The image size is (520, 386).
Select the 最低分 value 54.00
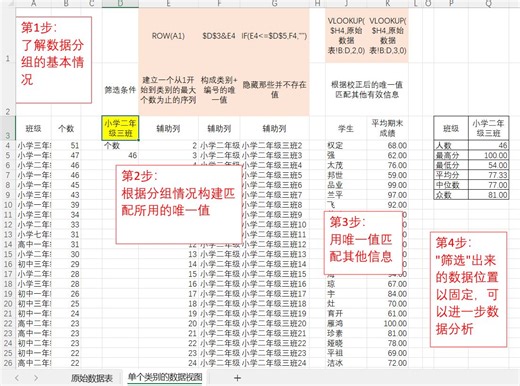point(488,165)
